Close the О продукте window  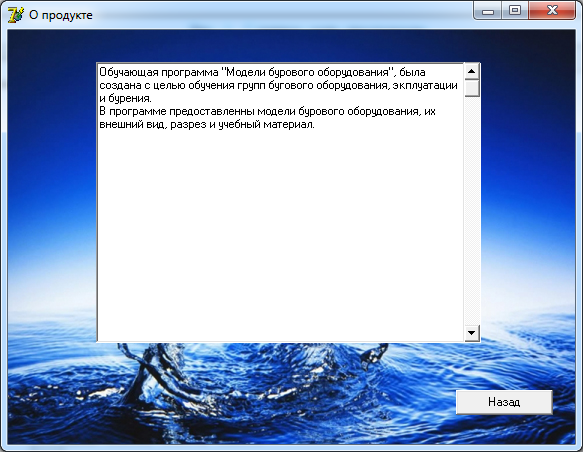click(x=552, y=11)
